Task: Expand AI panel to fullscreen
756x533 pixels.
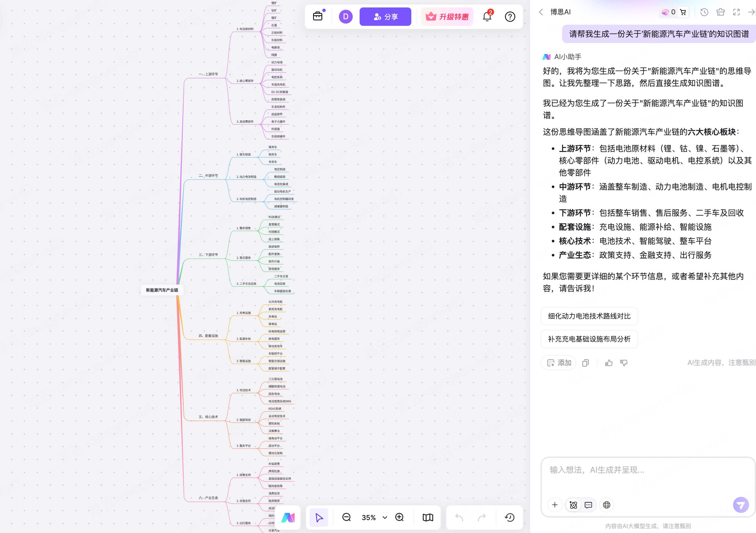Action: 736,12
